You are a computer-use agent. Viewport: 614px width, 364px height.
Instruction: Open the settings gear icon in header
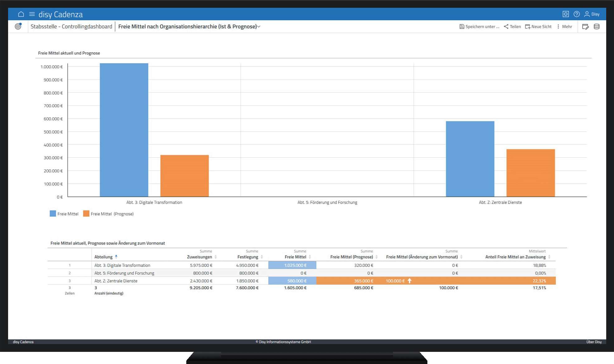point(566,14)
